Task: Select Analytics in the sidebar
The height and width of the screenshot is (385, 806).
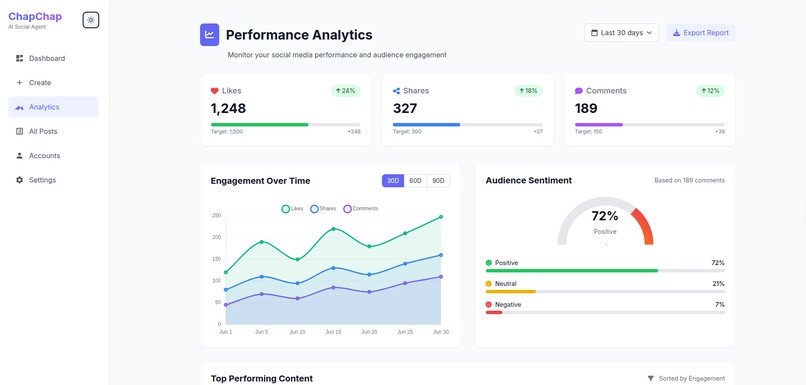Action: click(x=53, y=107)
